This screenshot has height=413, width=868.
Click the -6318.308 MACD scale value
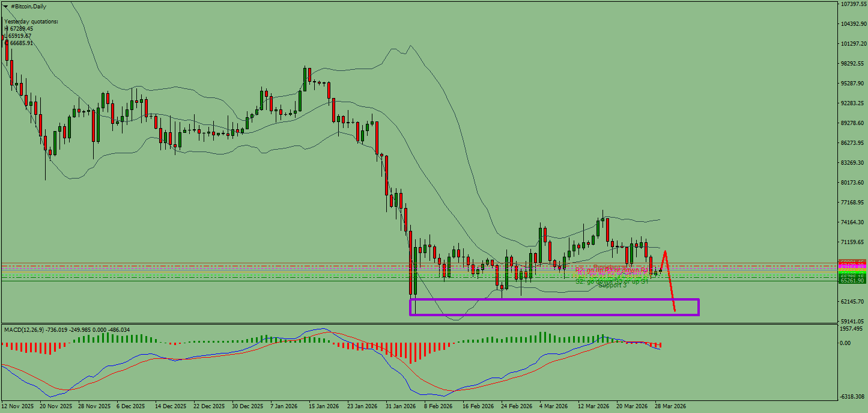[x=852, y=396]
